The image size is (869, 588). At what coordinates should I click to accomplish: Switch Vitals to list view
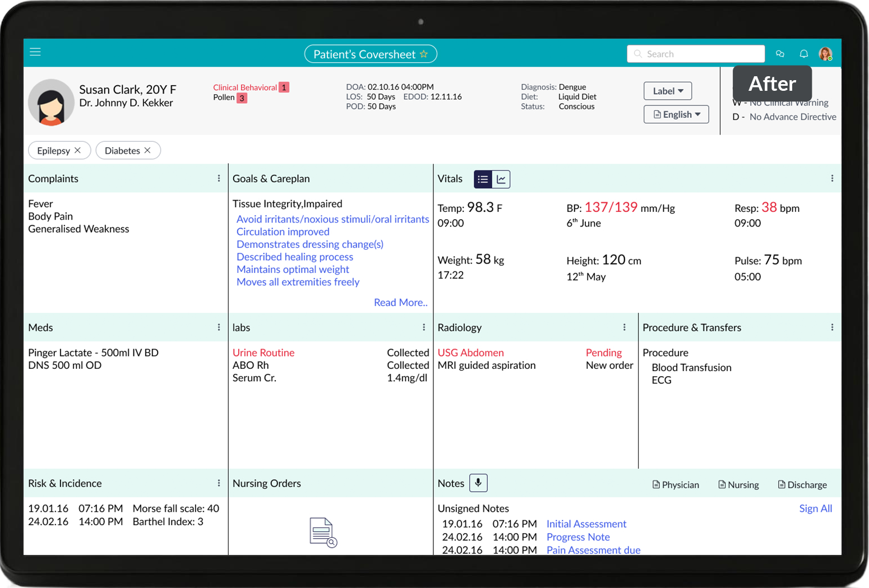tap(483, 179)
